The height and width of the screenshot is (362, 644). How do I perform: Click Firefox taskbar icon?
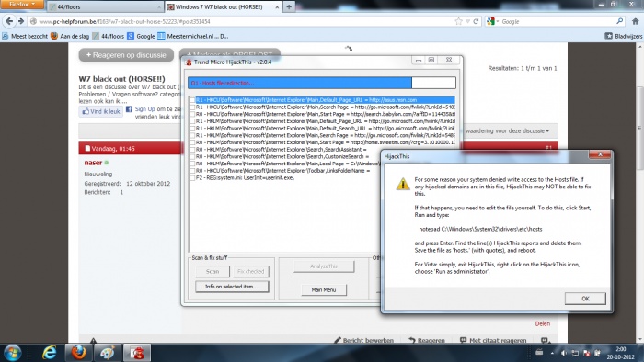tap(78, 353)
